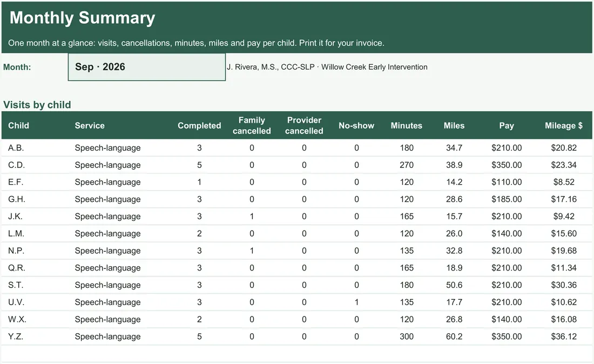
Task: Select child N.P. cell
Action: (16, 251)
